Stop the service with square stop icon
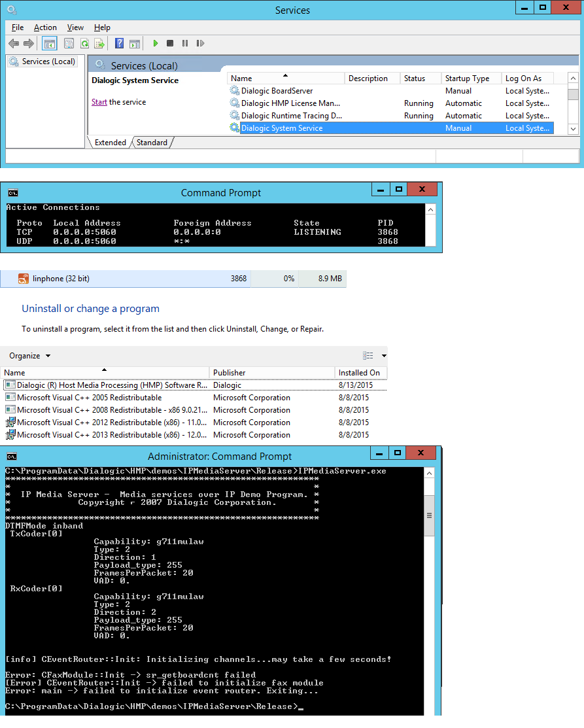 click(170, 43)
